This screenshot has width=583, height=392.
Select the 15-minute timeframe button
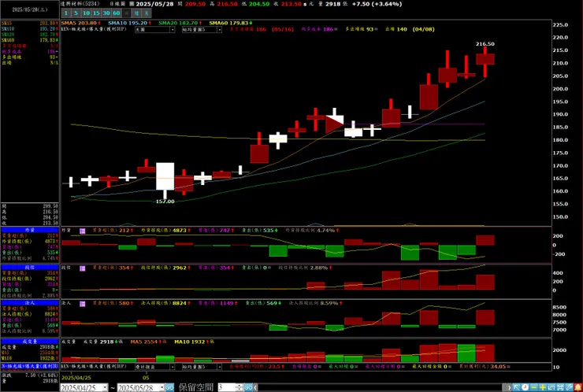(x=96, y=13)
